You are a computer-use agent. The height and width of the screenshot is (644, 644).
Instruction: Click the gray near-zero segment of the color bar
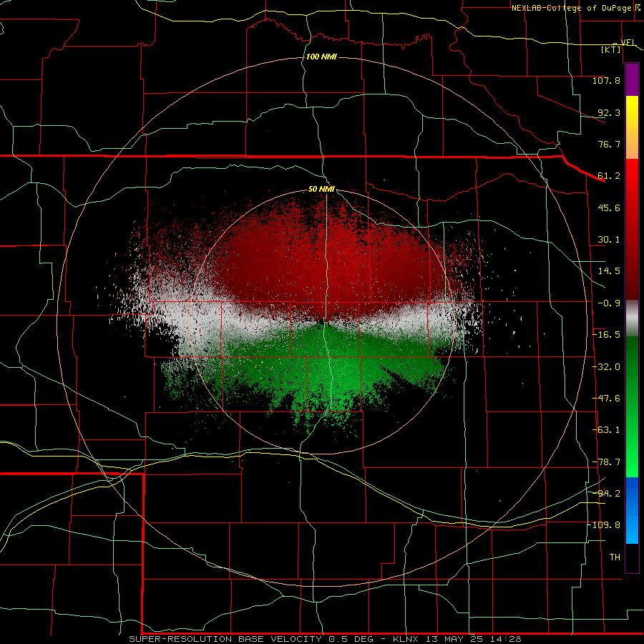pyautogui.click(x=632, y=318)
